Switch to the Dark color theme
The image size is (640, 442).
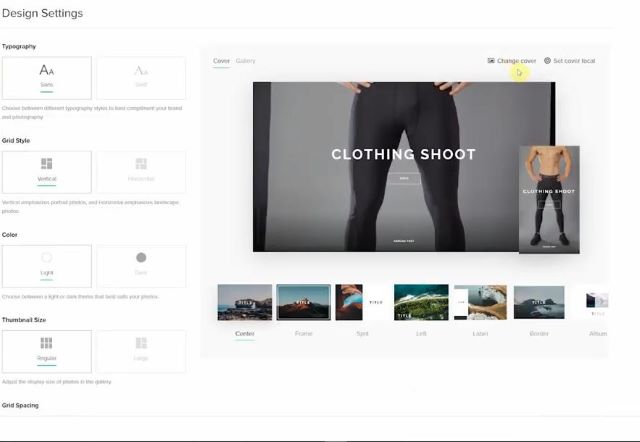click(141, 265)
